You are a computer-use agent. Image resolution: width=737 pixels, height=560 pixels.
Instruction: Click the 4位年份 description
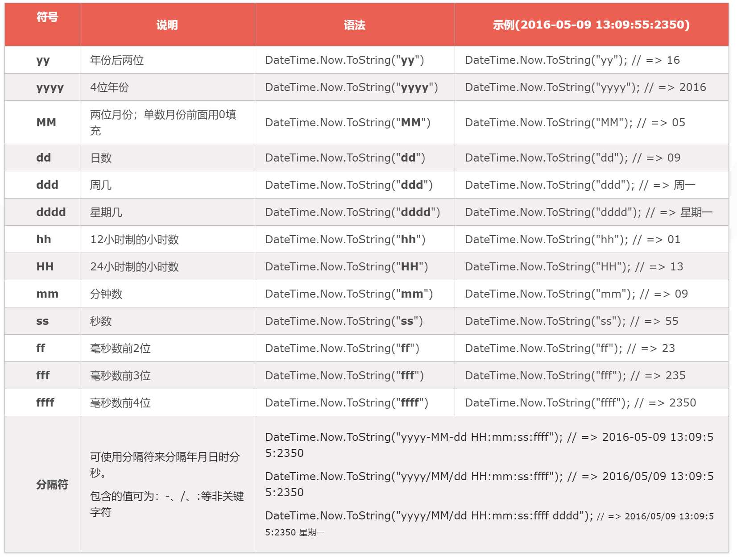tap(109, 87)
